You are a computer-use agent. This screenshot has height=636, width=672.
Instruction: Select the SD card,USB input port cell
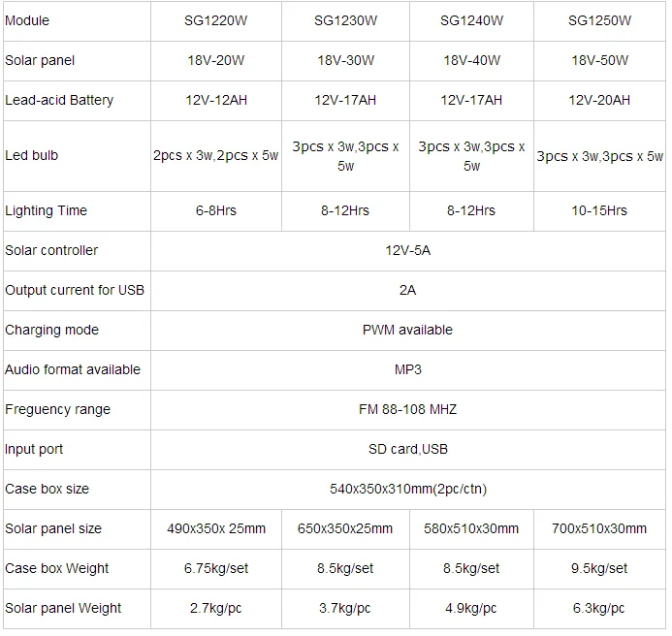(407, 450)
